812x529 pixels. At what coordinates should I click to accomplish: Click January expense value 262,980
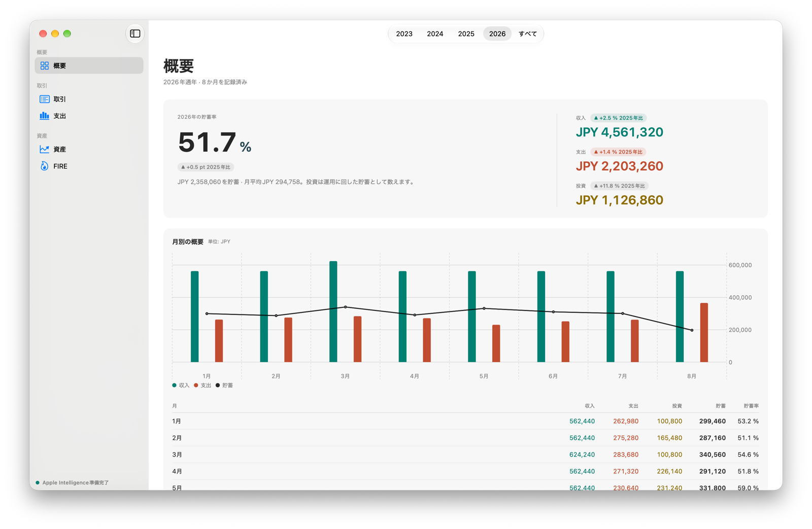[626, 421]
